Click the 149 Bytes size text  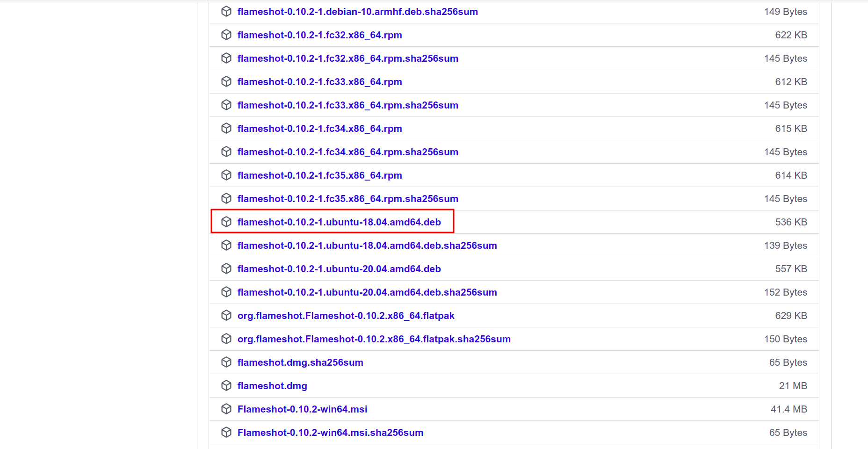click(786, 12)
